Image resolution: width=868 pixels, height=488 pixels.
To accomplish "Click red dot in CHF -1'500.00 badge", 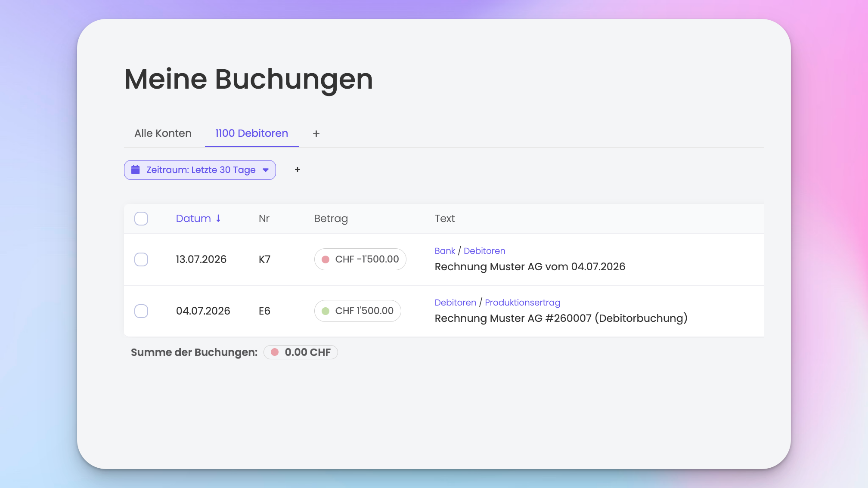I will 325,259.
